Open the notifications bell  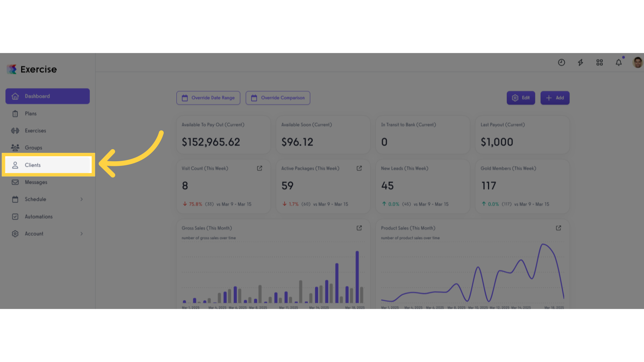point(619,62)
